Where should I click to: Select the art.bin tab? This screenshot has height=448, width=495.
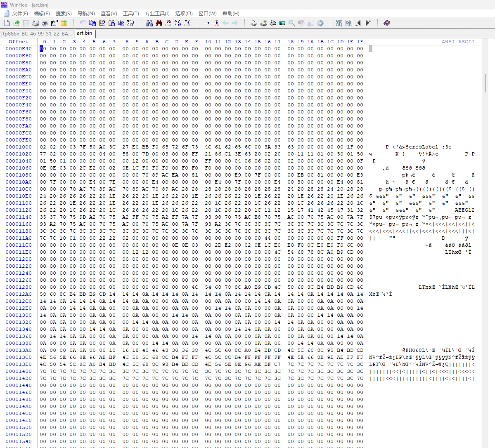85,33
